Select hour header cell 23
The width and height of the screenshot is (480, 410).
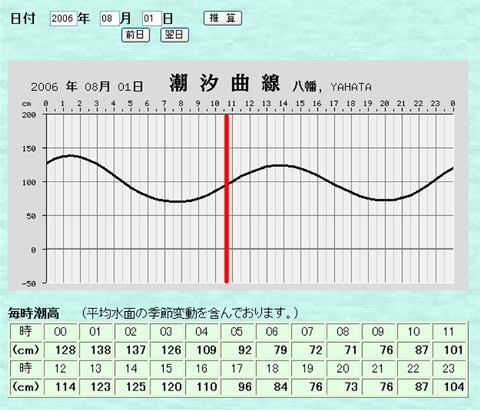point(449,369)
